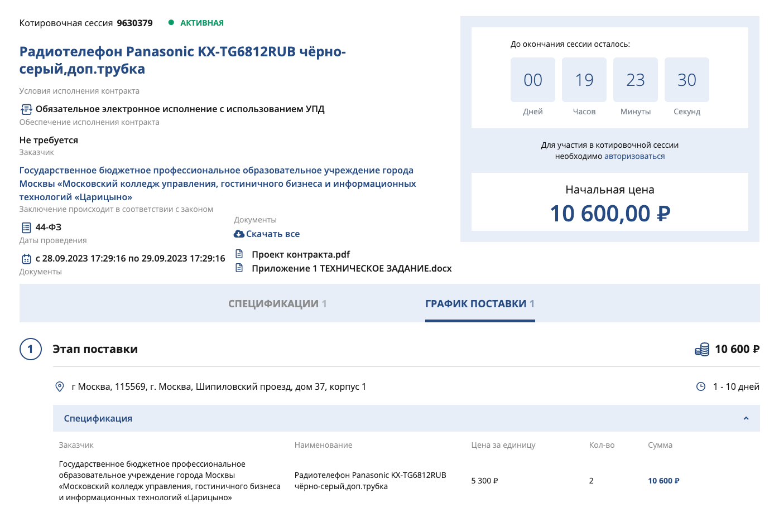Open Проект контракта.pdf document
The height and width of the screenshot is (532, 779).
pyautogui.click(x=301, y=254)
